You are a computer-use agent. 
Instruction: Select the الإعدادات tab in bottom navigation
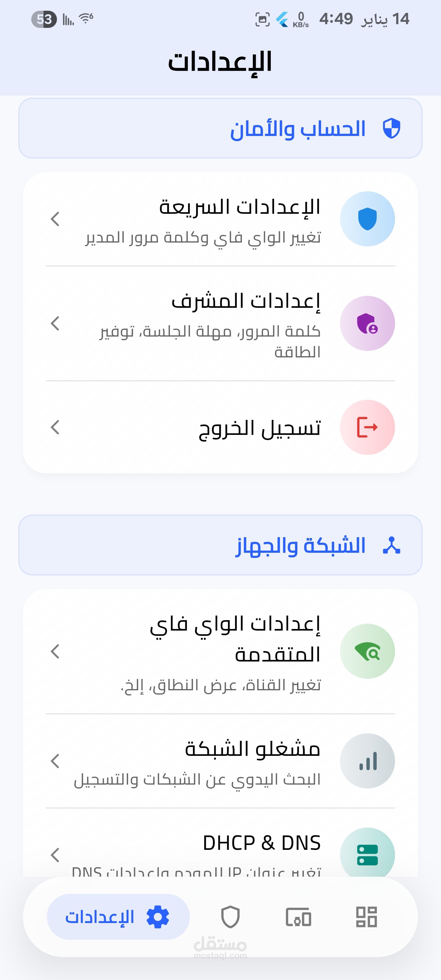pos(118,917)
